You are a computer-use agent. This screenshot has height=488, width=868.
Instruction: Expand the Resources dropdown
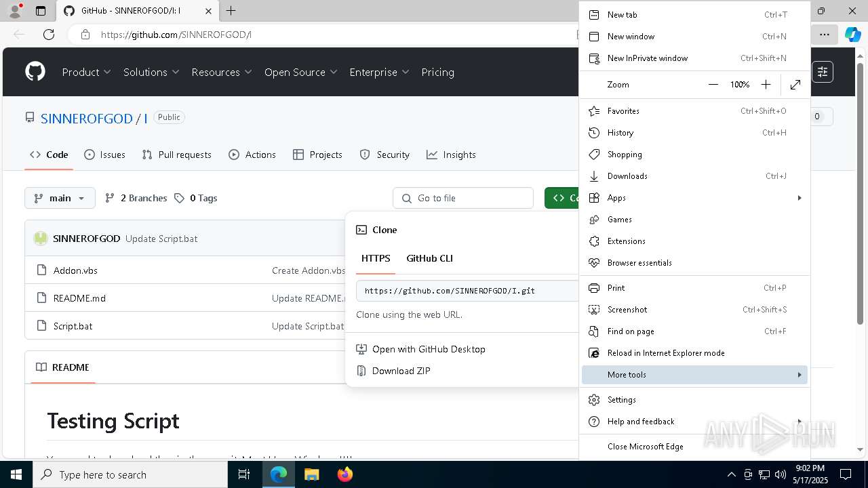[222, 72]
